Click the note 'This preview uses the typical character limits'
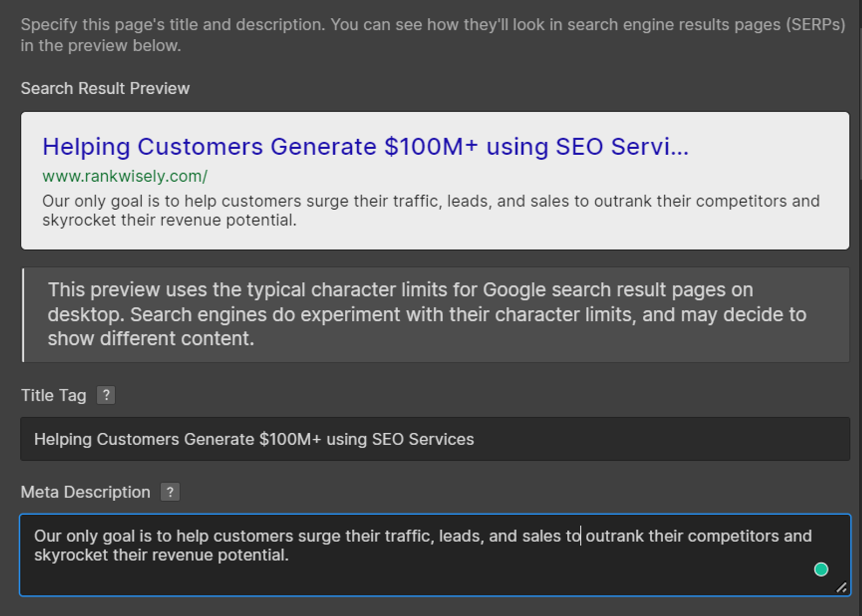The width and height of the screenshot is (862, 616). tap(248, 290)
